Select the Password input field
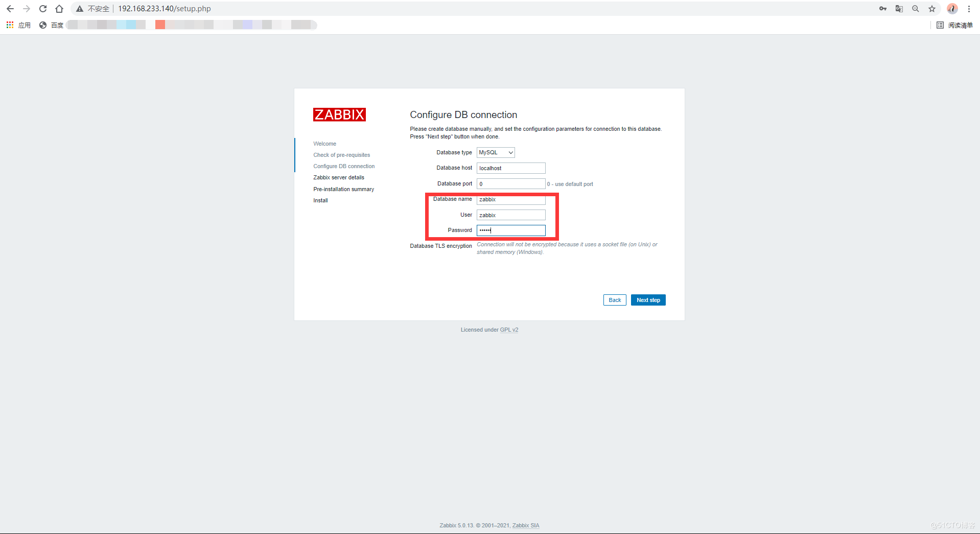 pos(511,230)
